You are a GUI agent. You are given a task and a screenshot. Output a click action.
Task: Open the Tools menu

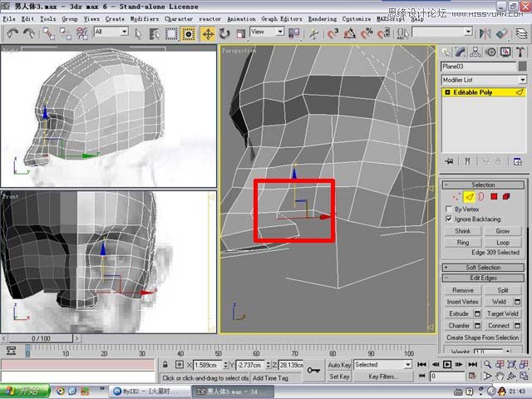point(48,19)
